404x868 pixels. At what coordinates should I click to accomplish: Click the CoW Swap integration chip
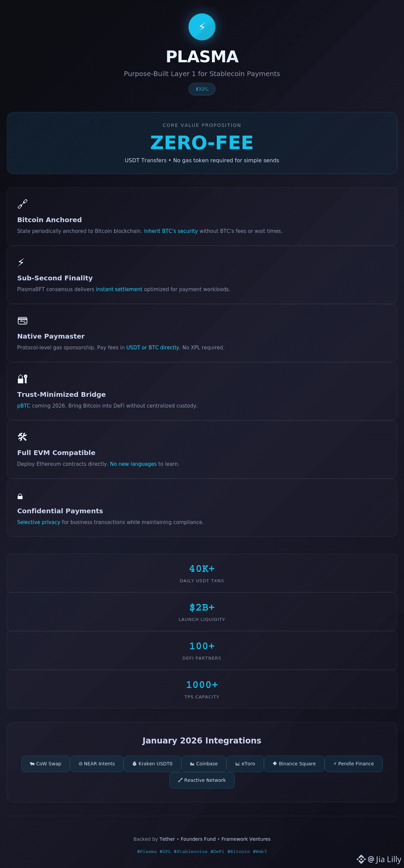[45, 764]
